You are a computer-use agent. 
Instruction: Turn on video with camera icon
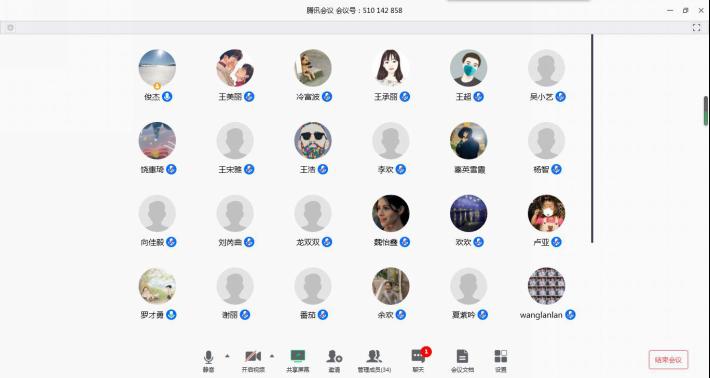point(253,361)
